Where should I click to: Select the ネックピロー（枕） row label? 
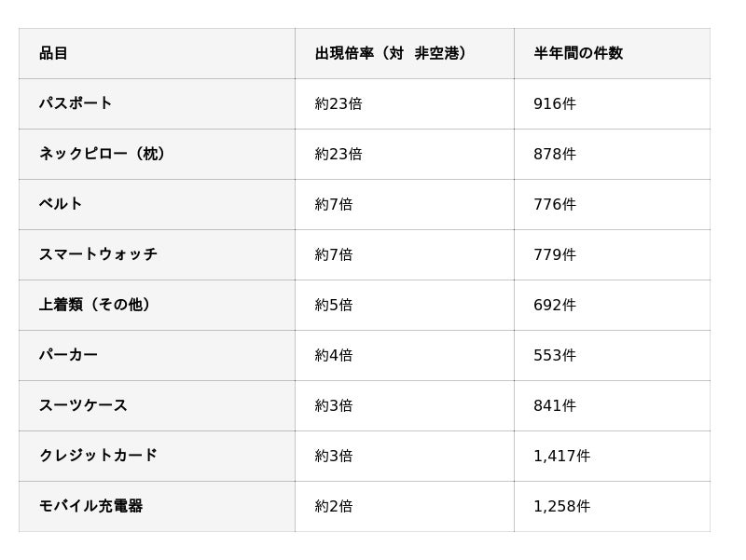click(104, 154)
